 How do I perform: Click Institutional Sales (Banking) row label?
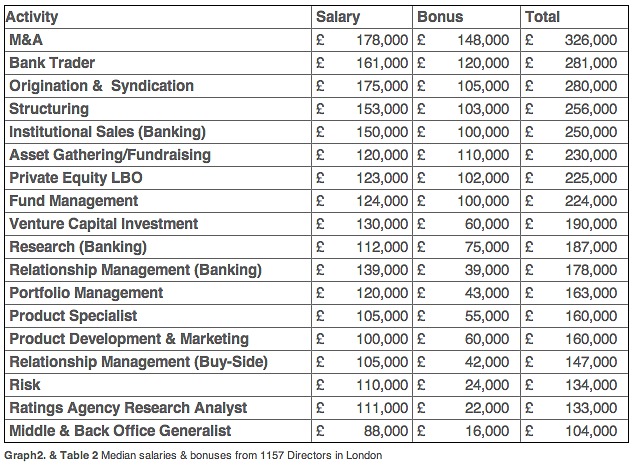click(x=107, y=132)
